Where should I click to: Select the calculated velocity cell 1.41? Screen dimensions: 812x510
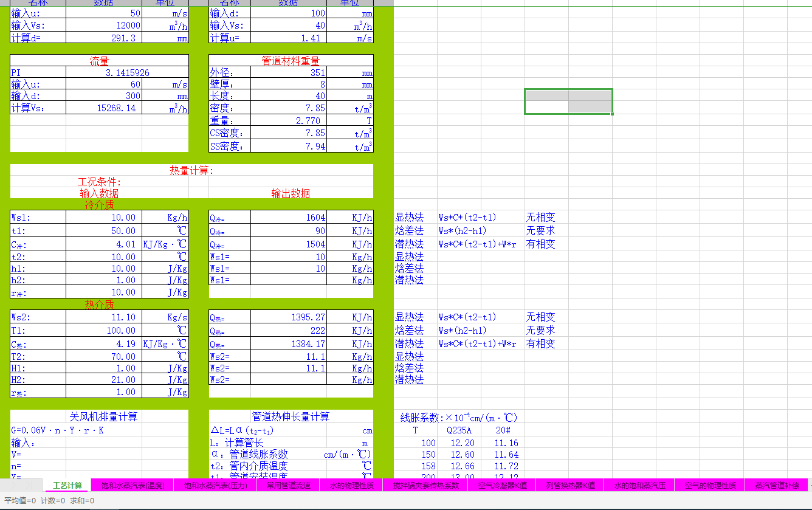(289, 38)
